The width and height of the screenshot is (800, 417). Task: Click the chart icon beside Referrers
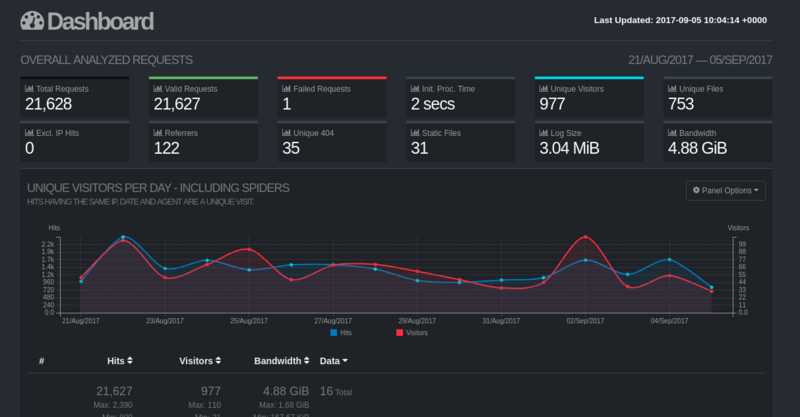point(157,132)
